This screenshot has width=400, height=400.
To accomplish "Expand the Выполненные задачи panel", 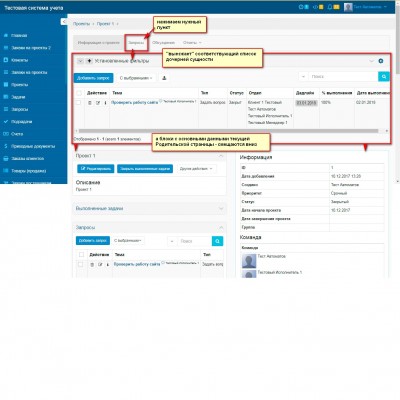I will 221,209.
